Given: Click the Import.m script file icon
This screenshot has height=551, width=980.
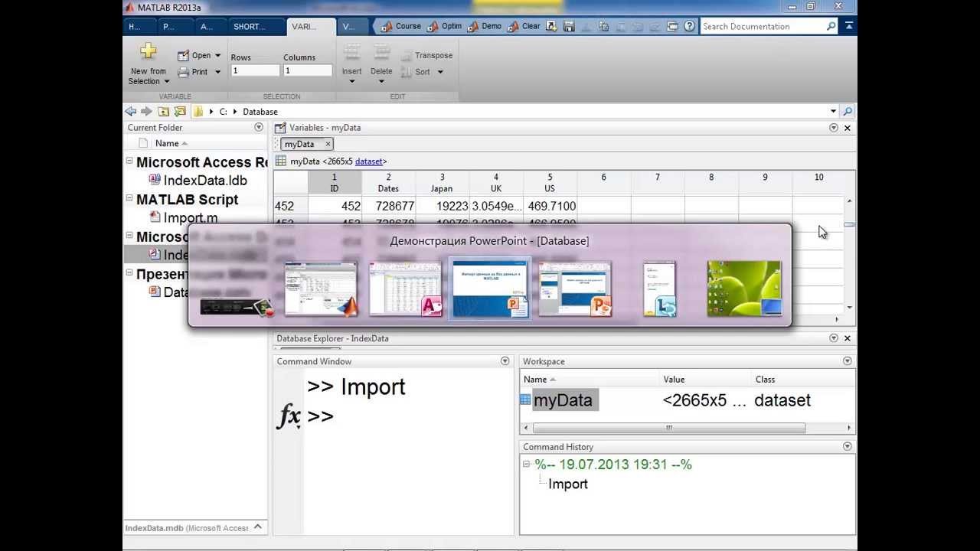Looking at the screenshot, I should tap(155, 217).
